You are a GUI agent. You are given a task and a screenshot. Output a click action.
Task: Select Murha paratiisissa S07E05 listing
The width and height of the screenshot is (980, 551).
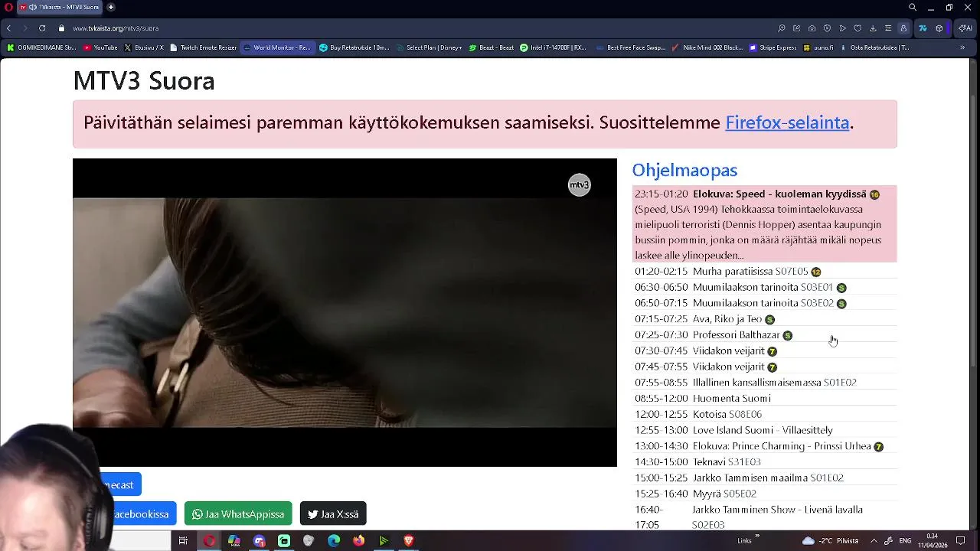coord(765,271)
